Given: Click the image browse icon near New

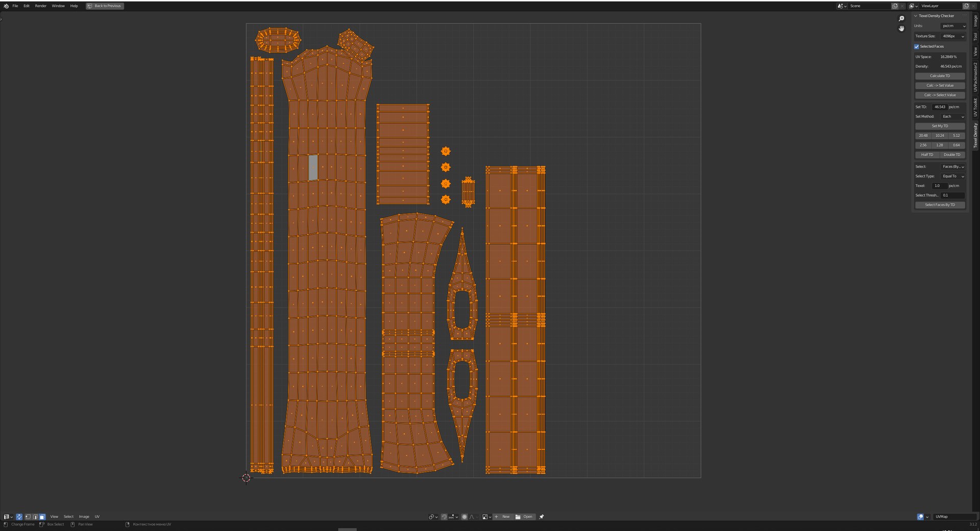Looking at the screenshot, I should tap(485, 517).
